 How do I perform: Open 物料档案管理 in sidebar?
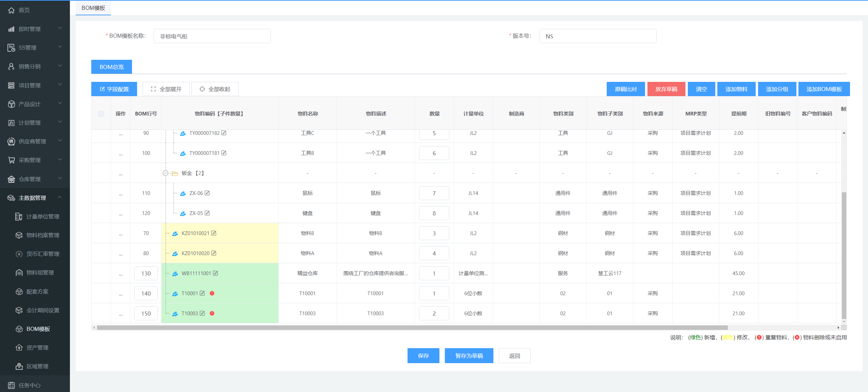[x=42, y=235]
